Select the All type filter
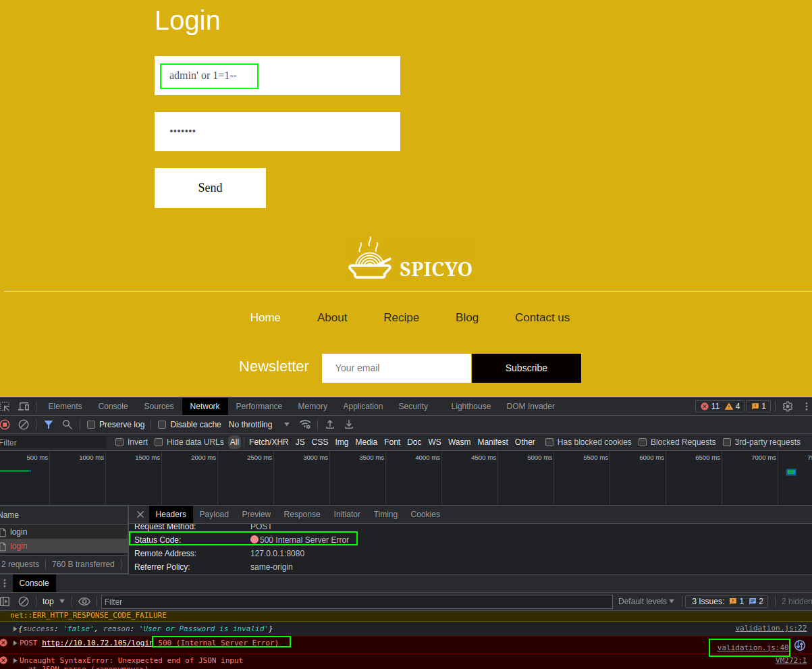The image size is (812, 669). point(234,442)
